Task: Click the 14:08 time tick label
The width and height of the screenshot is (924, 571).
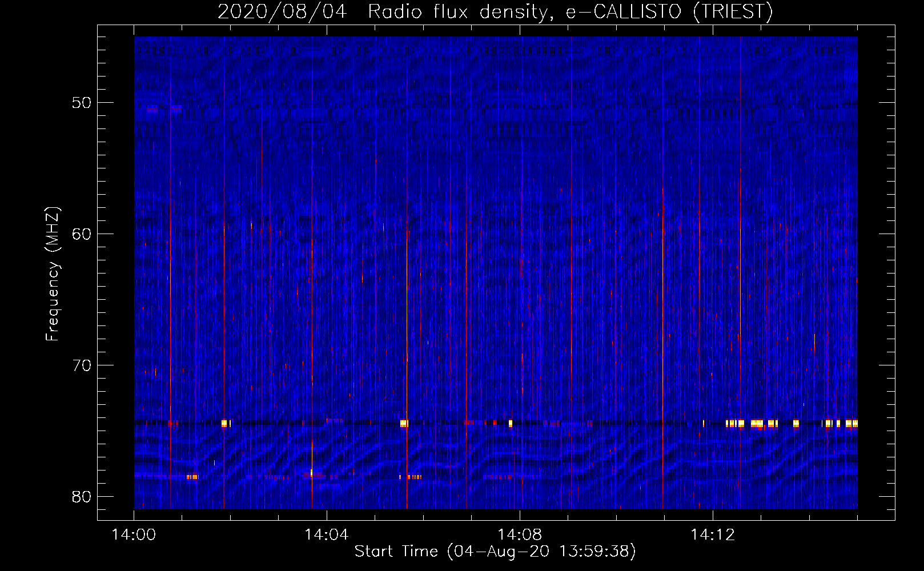Action: click(520, 535)
